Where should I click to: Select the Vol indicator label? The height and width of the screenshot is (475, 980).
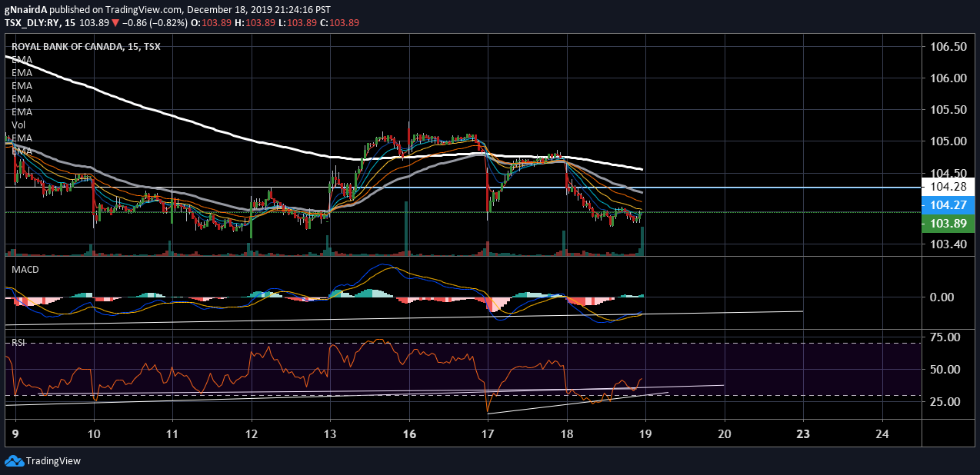tap(18, 125)
